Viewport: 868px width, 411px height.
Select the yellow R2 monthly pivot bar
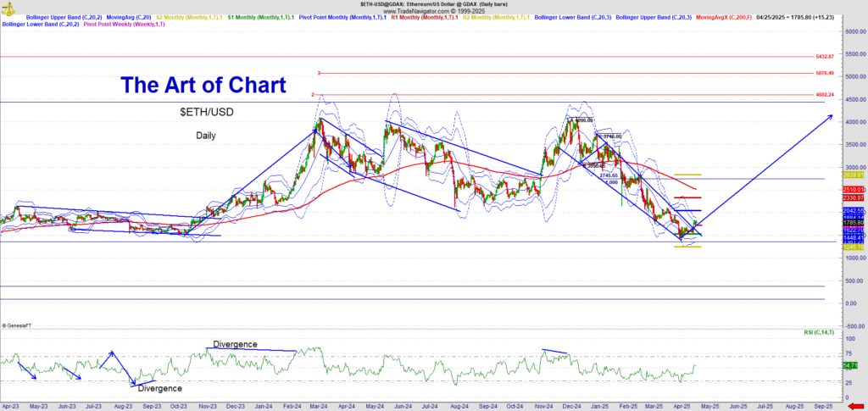(x=686, y=175)
